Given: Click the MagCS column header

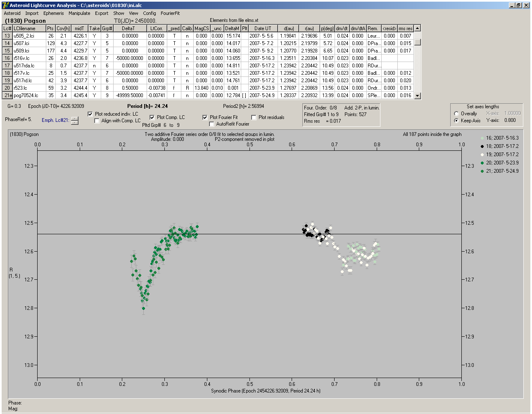Looking at the screenshot, I should [202, 29].
